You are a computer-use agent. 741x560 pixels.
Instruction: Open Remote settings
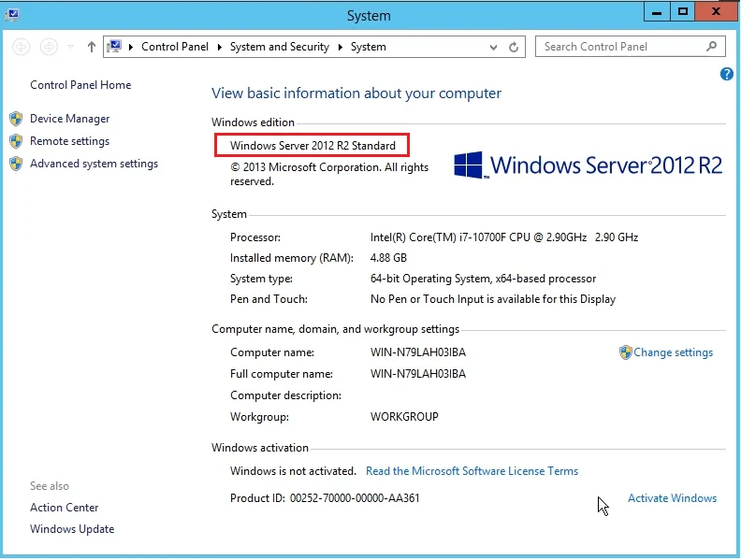[69, 141]
